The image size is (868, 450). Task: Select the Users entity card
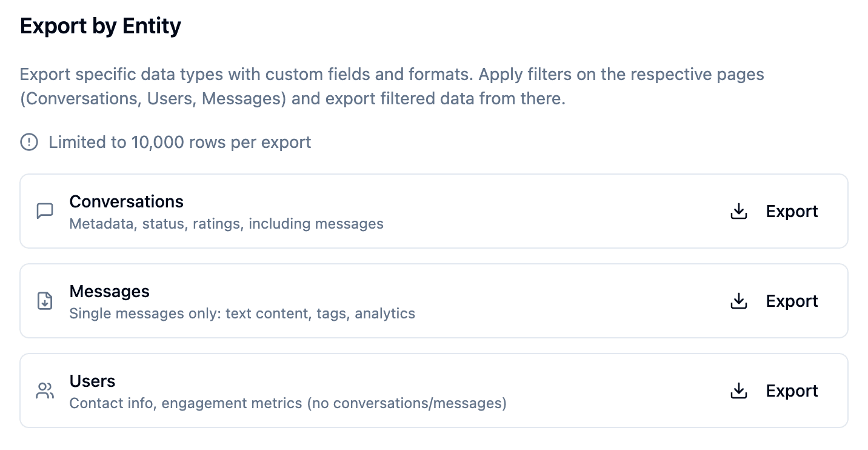(434, 391)
